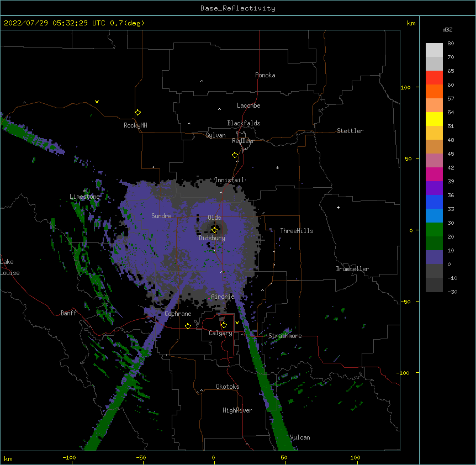
Task: Click the Base_Reflectivity title text
Action: 237,8
